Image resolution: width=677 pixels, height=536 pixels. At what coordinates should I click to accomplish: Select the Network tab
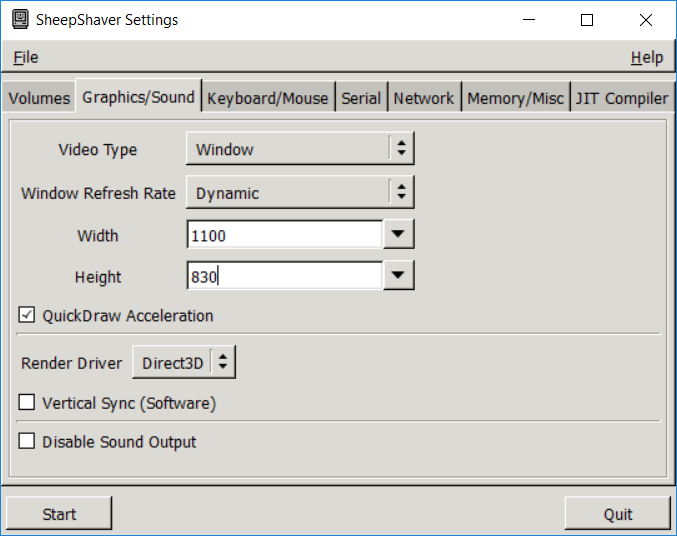(423, 98)
